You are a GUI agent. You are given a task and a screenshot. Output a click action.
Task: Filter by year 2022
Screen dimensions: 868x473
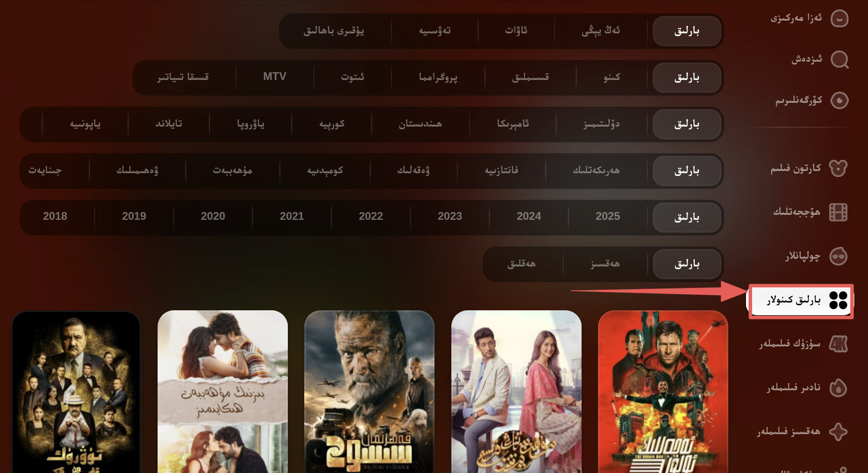[371, 216]
